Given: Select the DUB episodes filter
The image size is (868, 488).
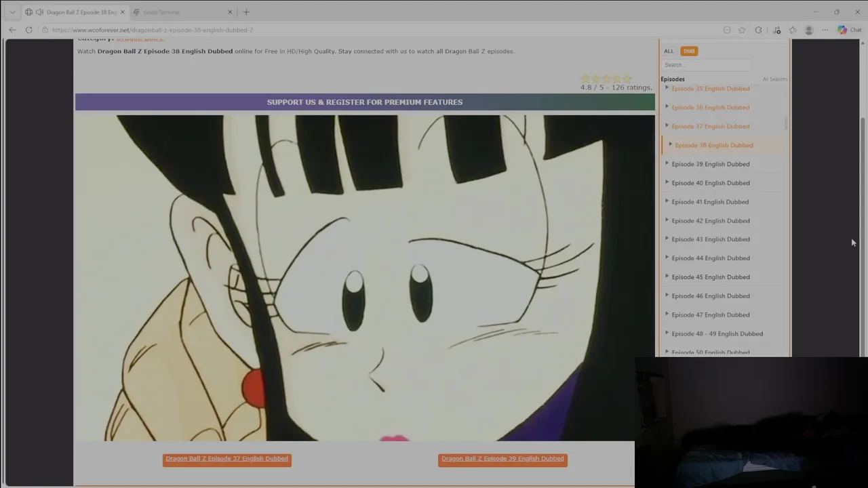Looking at the screenshot, I should coord(689,51).
